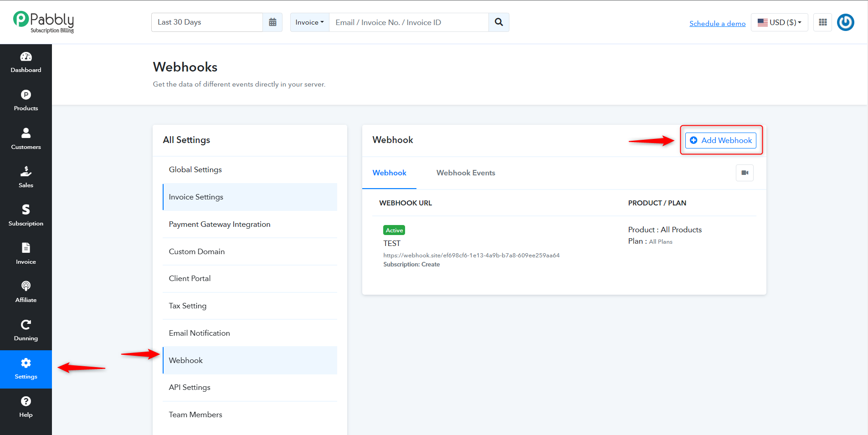Click the Add Webhook button
868x435 pixels.
[721, 140]
